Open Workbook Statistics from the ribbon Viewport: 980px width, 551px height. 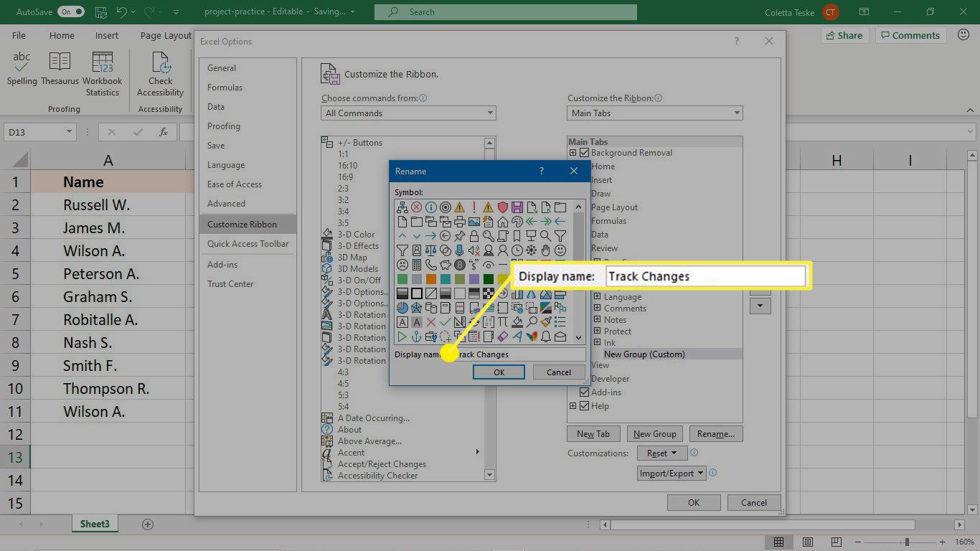point(103,74)
